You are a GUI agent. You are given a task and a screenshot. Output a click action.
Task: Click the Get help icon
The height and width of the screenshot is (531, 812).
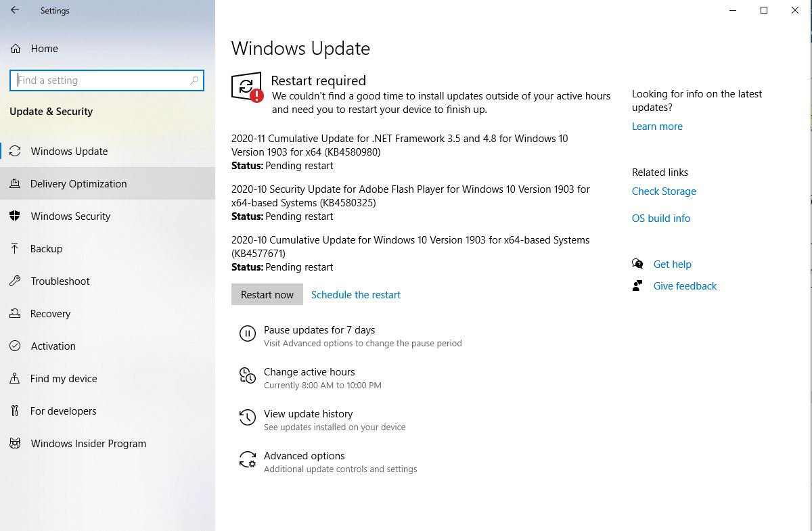(x=637, y=264)
